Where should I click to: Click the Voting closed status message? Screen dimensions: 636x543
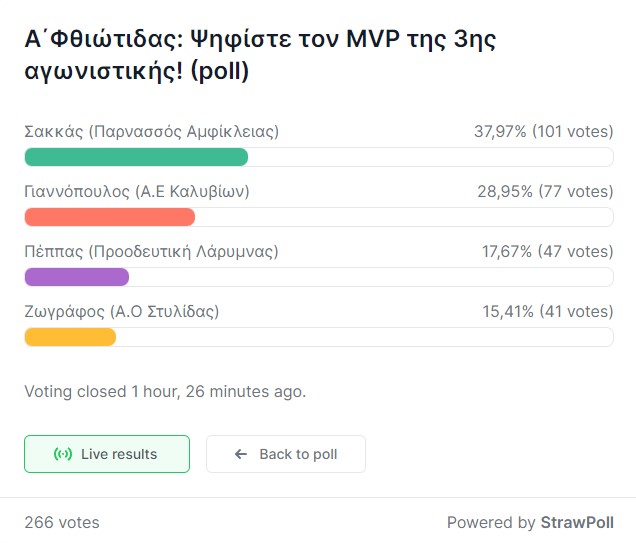pyautogui.click(x=165, y=391)
